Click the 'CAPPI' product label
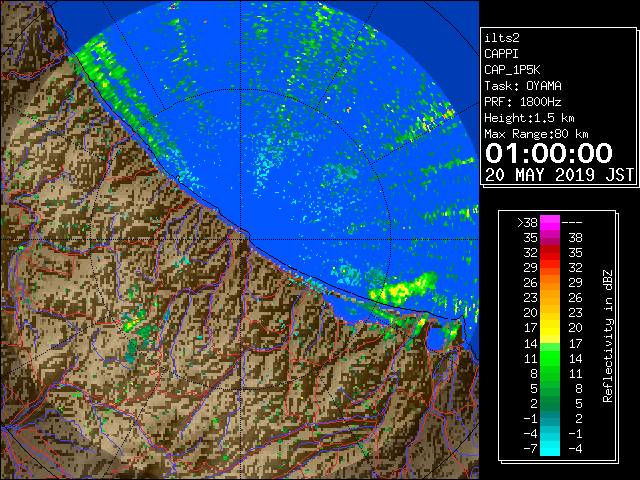Screen dimensions: 640x480 click(x=501, y=54)
